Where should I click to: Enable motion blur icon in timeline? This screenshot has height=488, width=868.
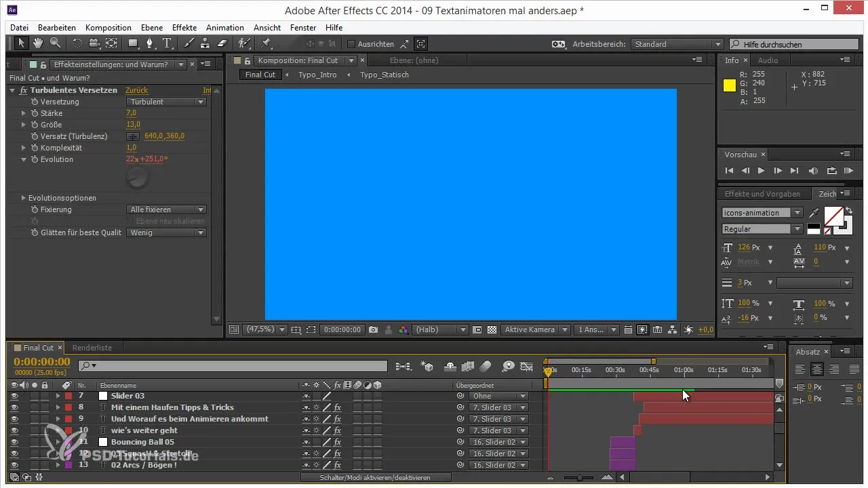[x=484, y=366]
